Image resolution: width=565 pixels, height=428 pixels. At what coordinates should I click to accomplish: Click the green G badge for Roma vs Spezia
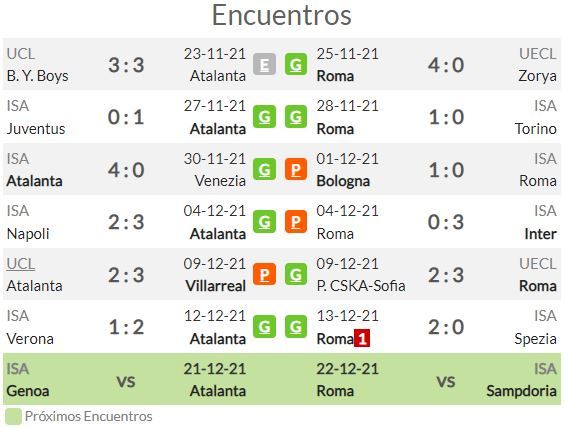pyautogui.click(x=296, y=327)
